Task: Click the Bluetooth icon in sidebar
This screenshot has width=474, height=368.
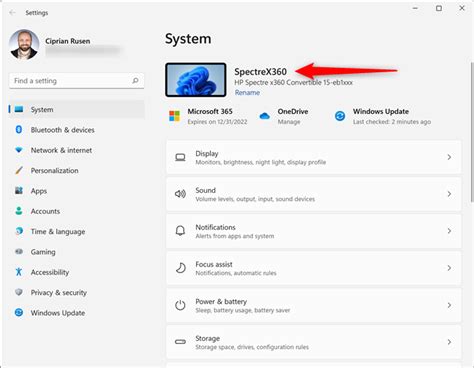Action: [19, 129]
